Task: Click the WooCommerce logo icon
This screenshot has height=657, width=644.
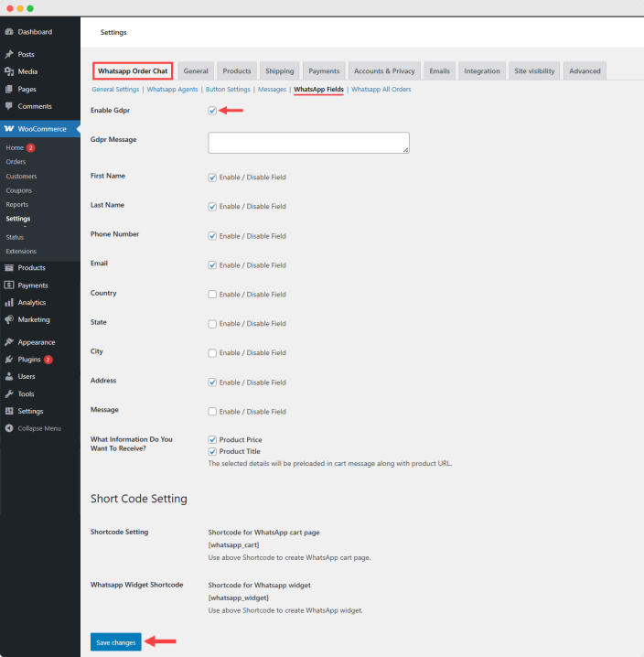Action: click(x=9, y=129)
